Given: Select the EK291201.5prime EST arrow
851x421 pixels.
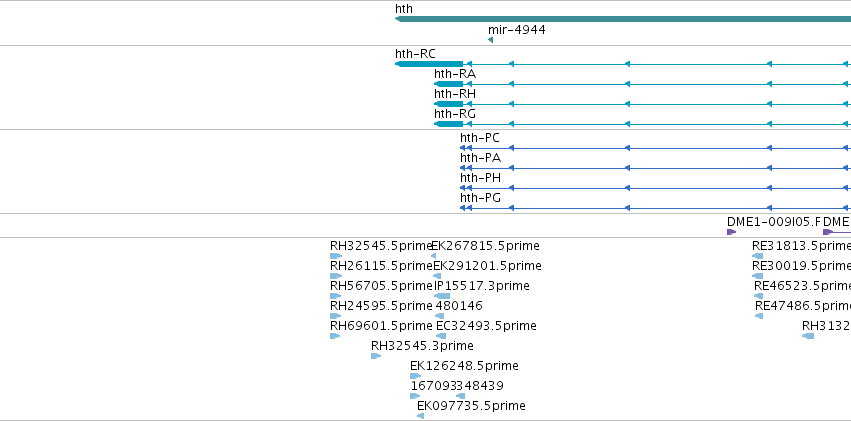Looking at the screenshot, I should tap(437, 276).
